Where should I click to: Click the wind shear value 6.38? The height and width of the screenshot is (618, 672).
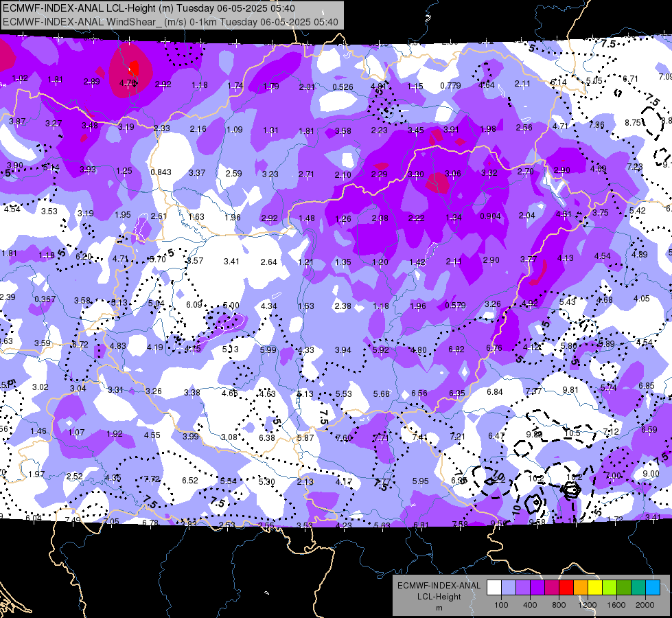click(x=267, y=438)
